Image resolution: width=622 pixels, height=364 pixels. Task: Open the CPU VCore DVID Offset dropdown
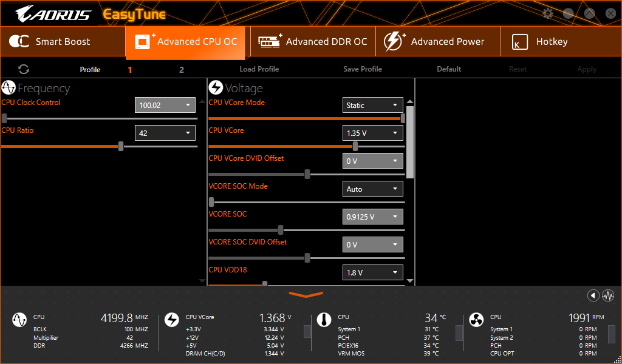pyautogui.click(x=372, y=161)
